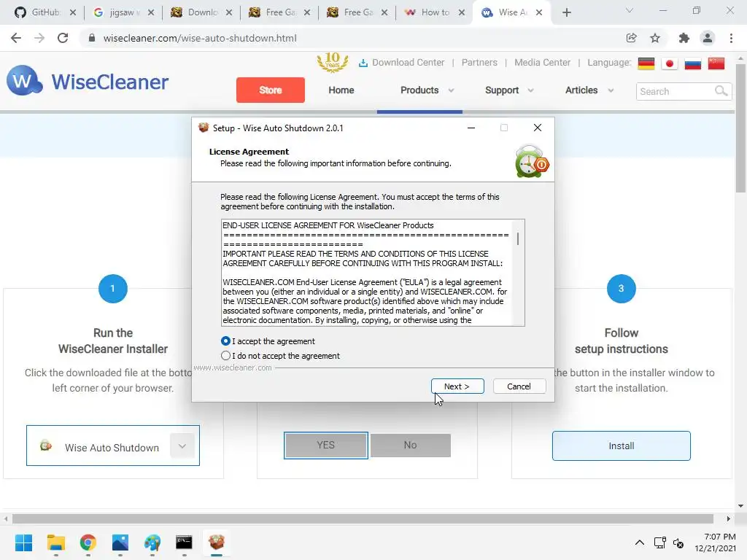Click the site lock icon
747x560 pixels.
point(92,38)
